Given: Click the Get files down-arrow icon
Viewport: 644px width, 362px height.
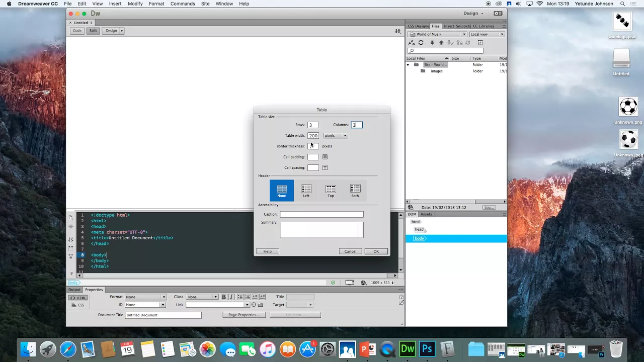Looking at the screenshot, I should coord(432,43).
